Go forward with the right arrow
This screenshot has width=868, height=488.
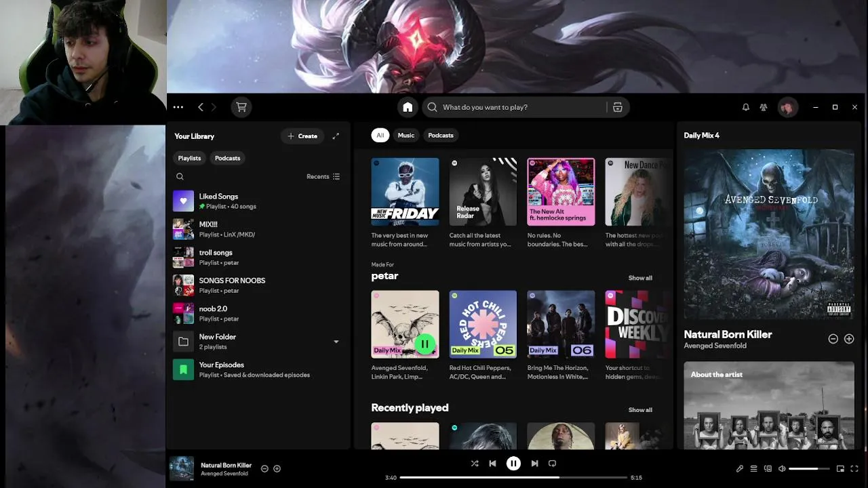[x=214, y=107]
